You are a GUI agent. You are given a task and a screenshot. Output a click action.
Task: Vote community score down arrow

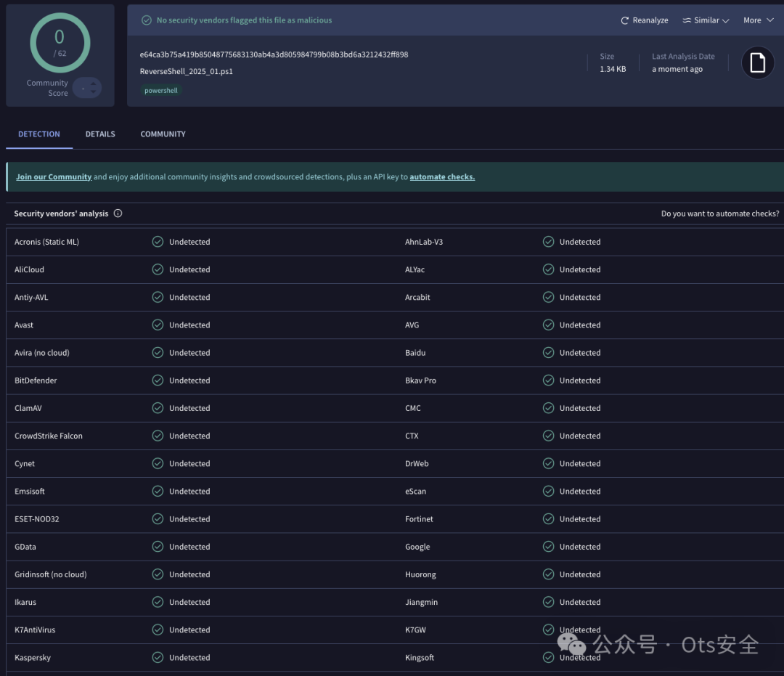point(93,92)
